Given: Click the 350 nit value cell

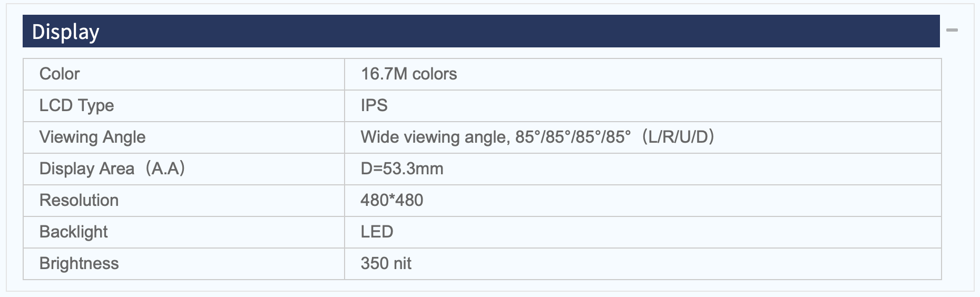Looking at the screenshot, I should click(x=643, y=264).
